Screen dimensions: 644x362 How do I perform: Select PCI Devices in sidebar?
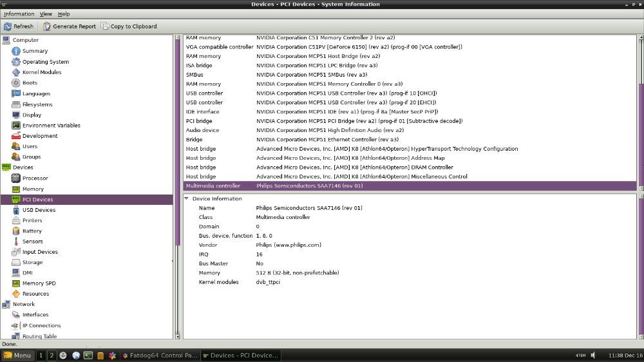(x=87, y=200)
